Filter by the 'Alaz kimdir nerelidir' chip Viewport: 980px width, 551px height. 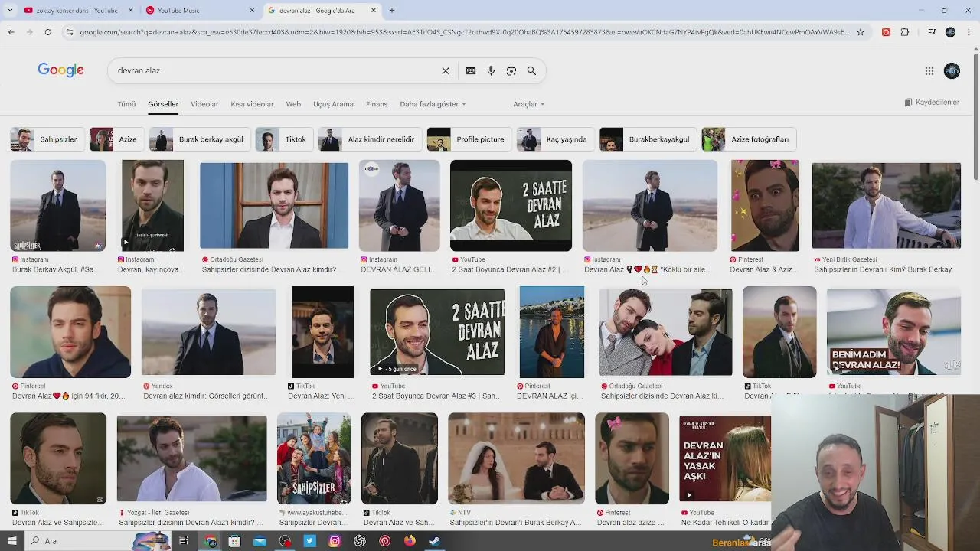[x=369, y=139]
